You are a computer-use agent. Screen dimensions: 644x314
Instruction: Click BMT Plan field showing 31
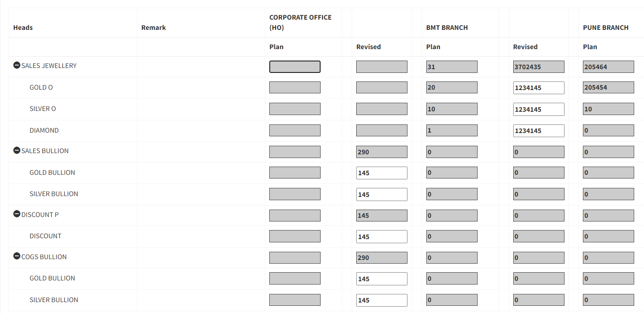coord(452,67)
